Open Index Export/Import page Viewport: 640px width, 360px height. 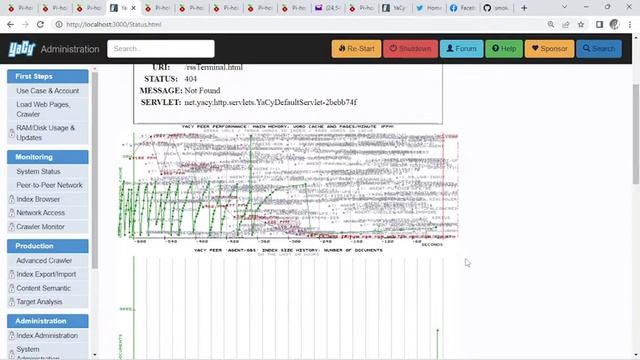[x=46, y=274]
